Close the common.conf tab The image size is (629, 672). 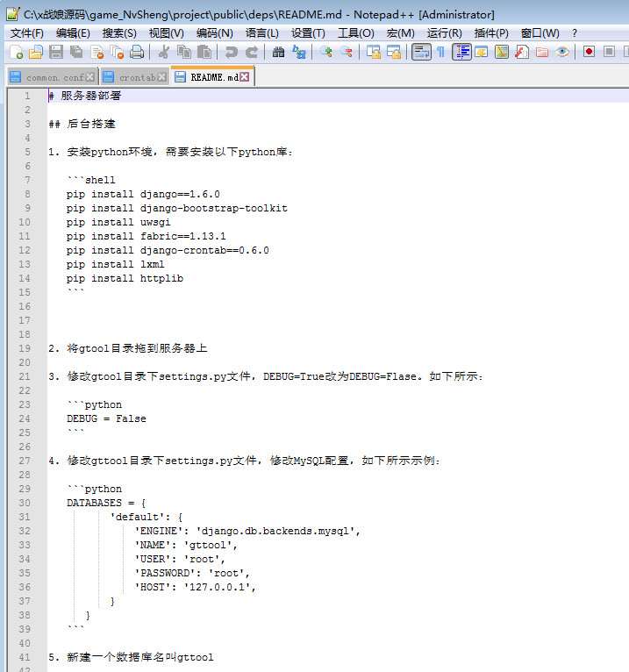[90, 77]
